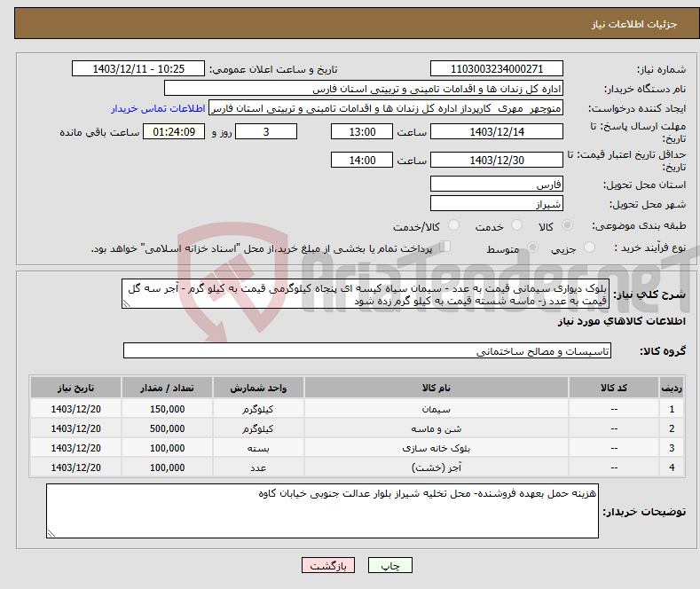Click the resize handle of description box
The height and width of the screenshot is (589, 700).
coord(127,304)
